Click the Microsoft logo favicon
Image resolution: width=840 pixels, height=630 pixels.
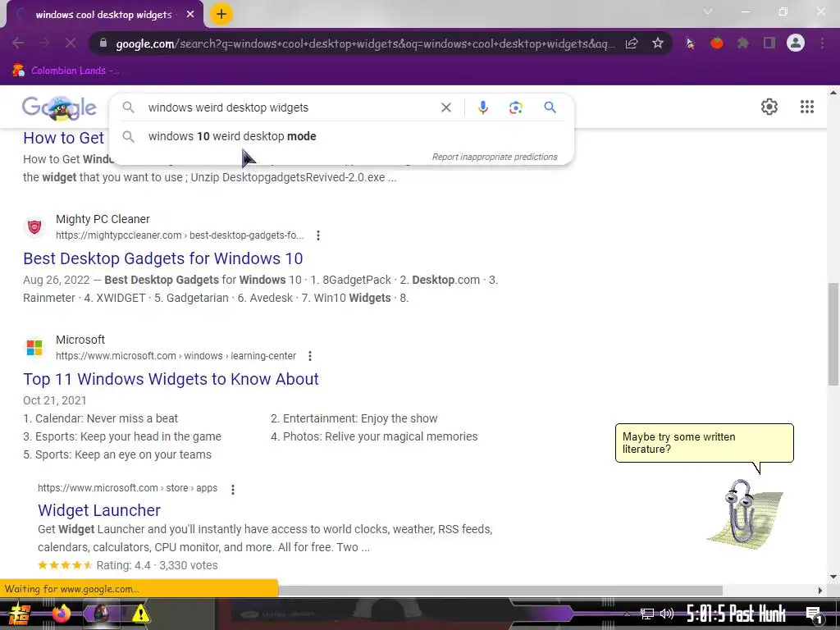(x=34, y=348)
